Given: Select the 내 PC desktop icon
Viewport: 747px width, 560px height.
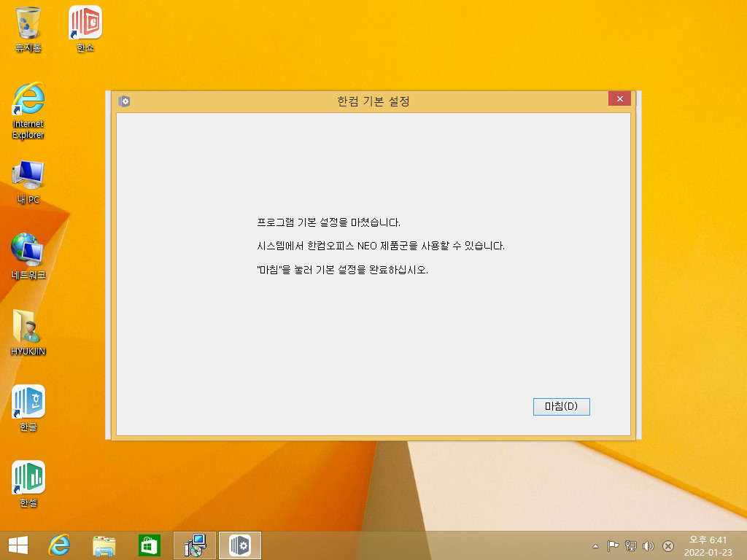Looking at the screenshot, I should pyautogui.click(x=28, y=182).
